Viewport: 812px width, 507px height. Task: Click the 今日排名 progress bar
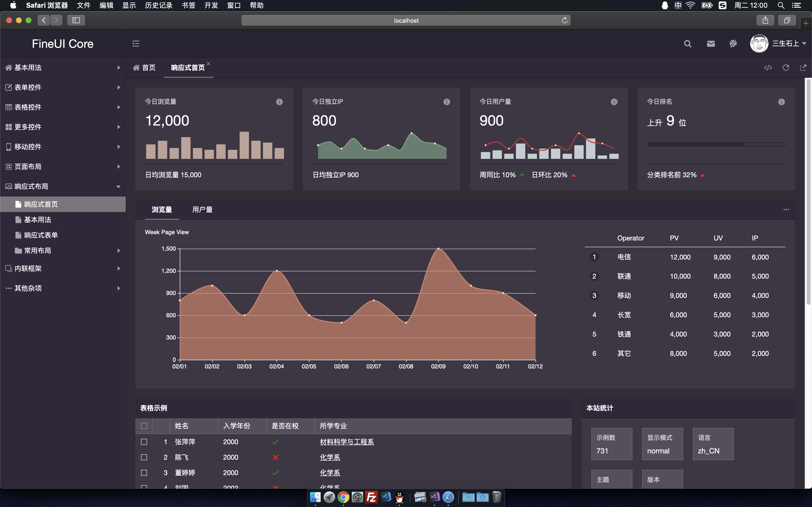(x=716, y=145)
